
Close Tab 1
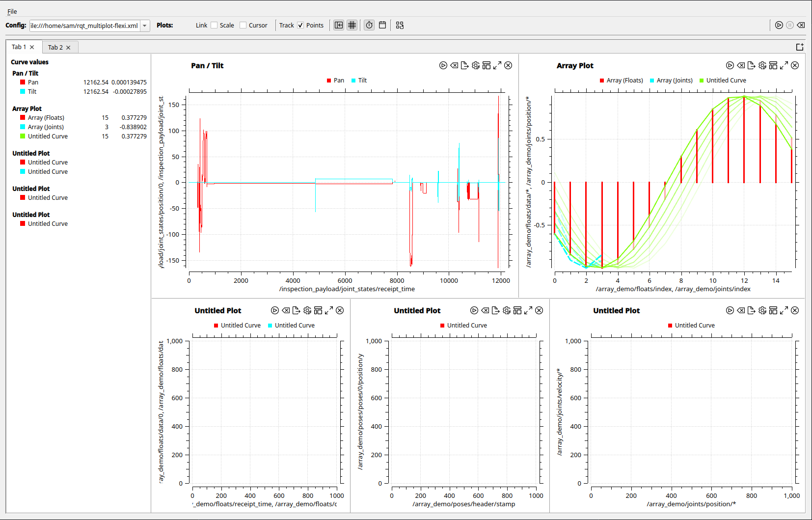(x=32, y=47)
